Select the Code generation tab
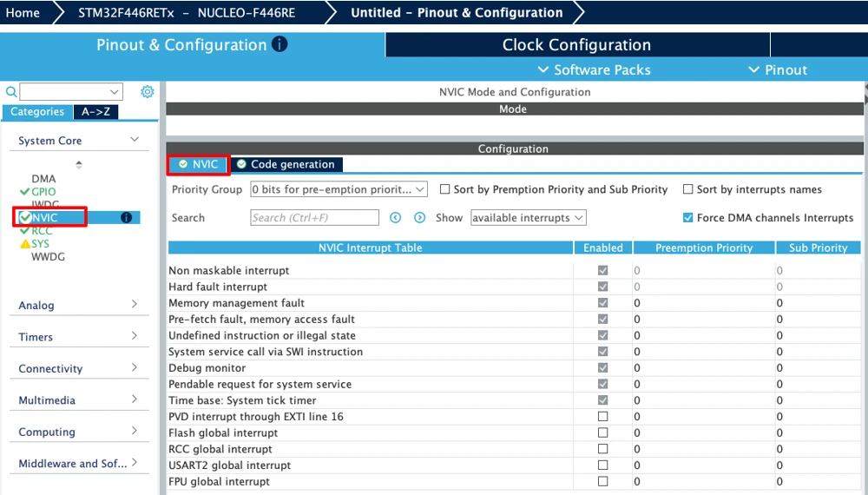 (x=286, y=164)
